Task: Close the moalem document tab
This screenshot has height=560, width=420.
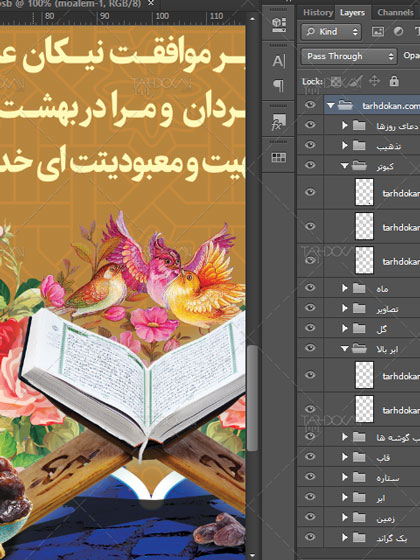Action: click(151, 3)
